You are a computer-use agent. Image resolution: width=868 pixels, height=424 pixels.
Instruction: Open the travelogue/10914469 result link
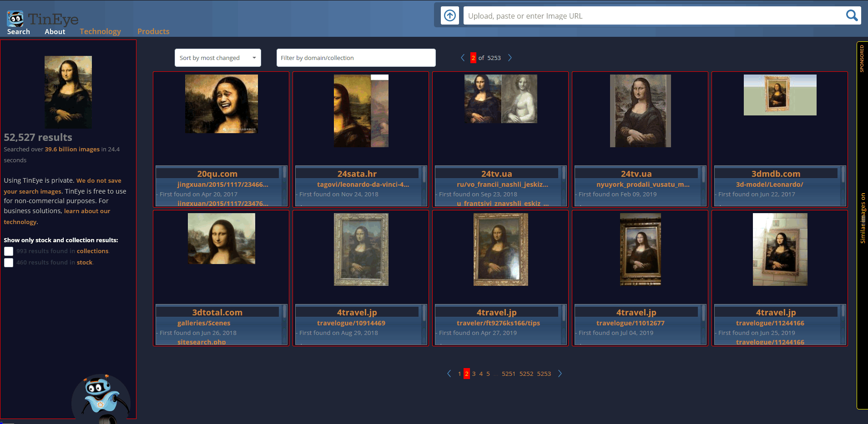point(351,323)
